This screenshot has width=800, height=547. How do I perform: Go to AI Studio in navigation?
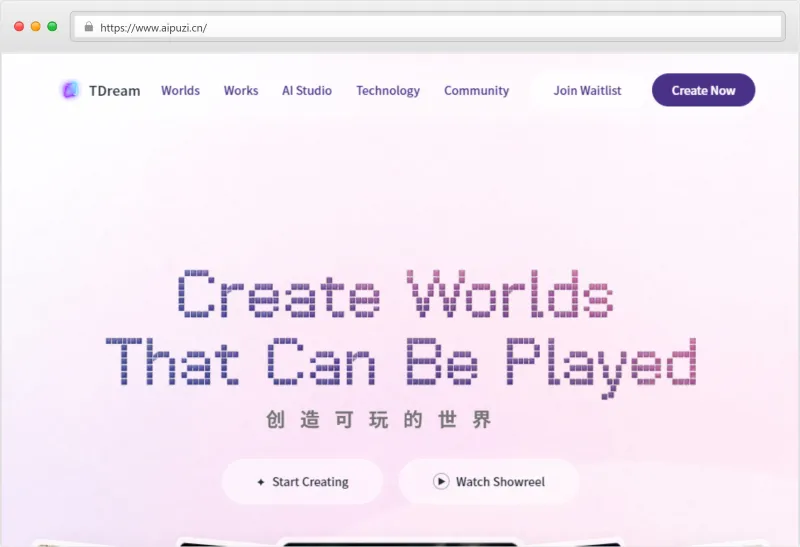307,90
